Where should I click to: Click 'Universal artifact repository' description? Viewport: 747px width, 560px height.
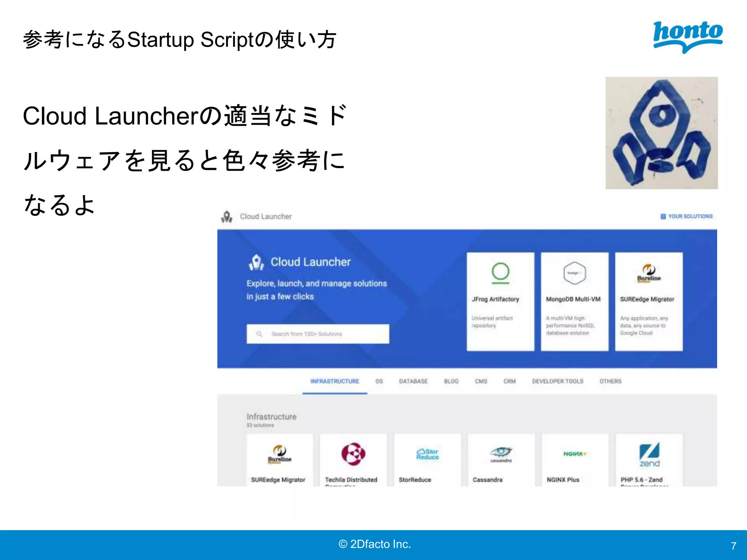click(492, 322)
